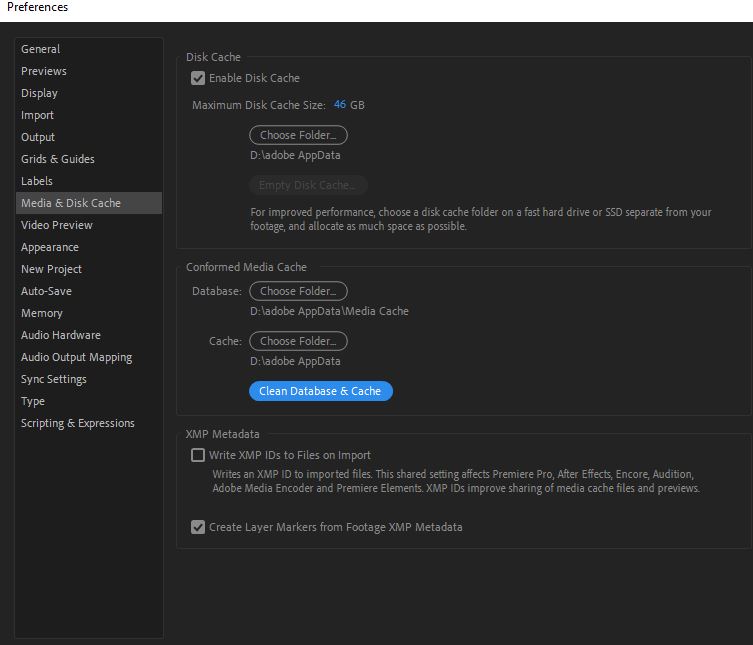
Task: Click Choose Folder button for Database
Action: pos(298,291)
